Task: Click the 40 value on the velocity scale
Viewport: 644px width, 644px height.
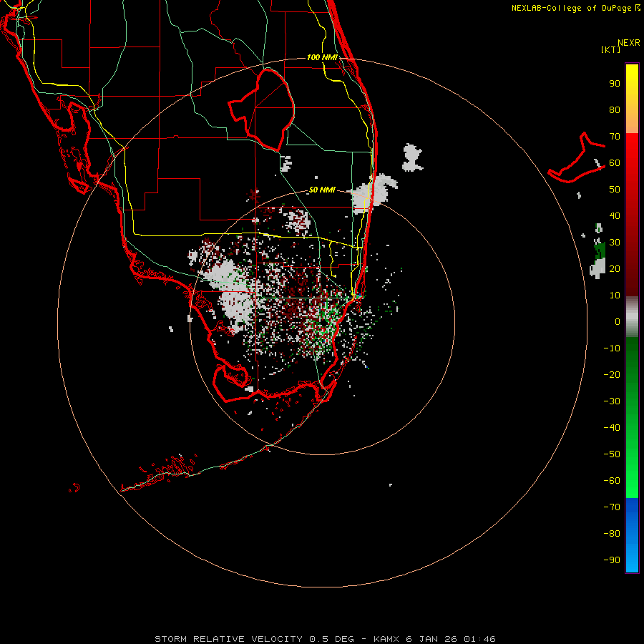Action: point(615,215)
